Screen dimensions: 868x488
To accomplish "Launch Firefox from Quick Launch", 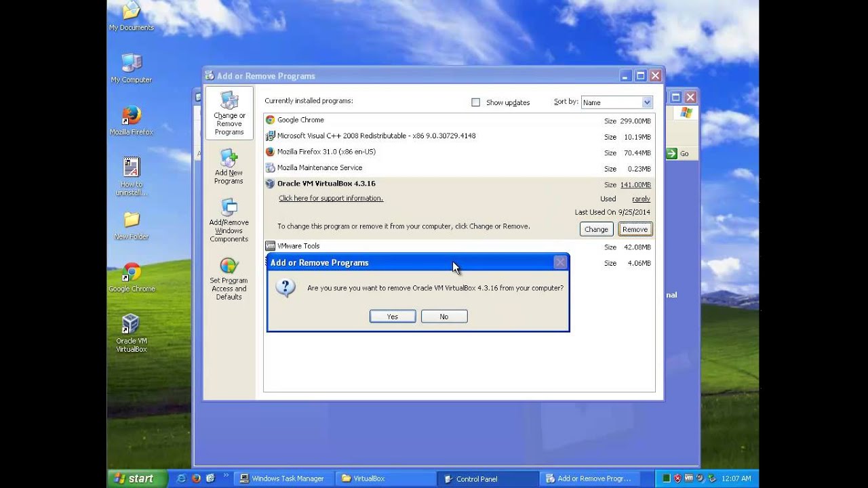I will [x=196, y=479].
